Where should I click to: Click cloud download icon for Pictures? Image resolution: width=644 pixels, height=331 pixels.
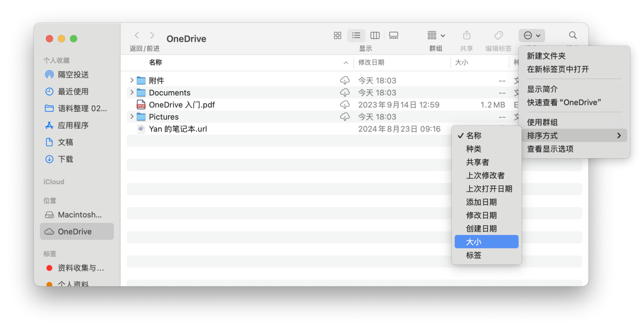point(345,117)
